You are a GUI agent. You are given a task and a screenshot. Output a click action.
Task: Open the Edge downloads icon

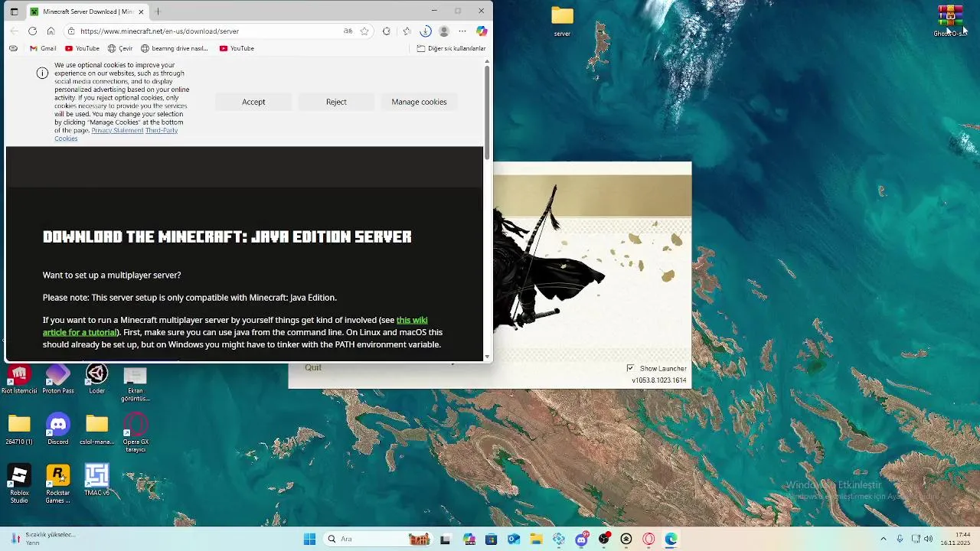click(x=426, y=31)
